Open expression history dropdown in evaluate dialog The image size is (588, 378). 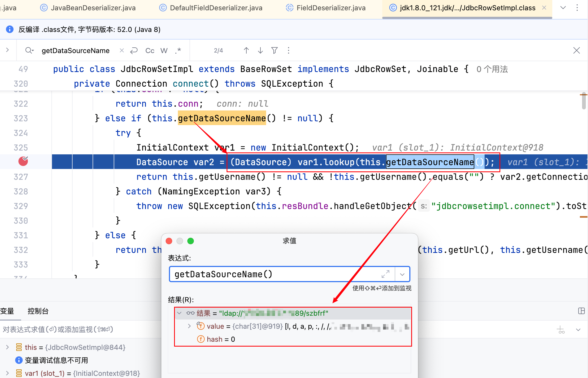(402, 274)
